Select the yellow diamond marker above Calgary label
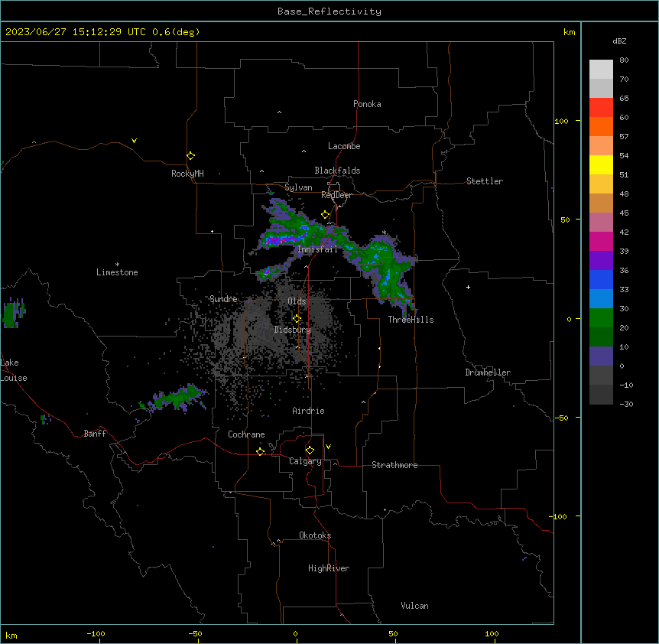The height and width of the screenshot is (644, 659). (x=310, y=450)
